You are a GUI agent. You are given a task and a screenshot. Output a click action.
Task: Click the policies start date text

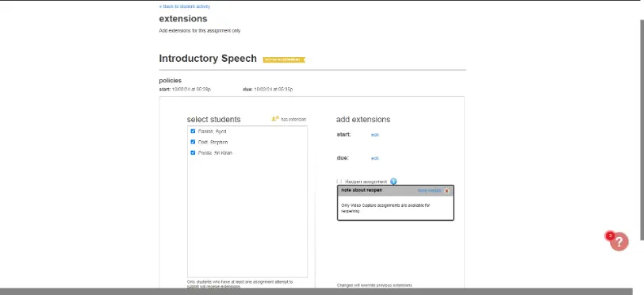[x=185, y=89]
